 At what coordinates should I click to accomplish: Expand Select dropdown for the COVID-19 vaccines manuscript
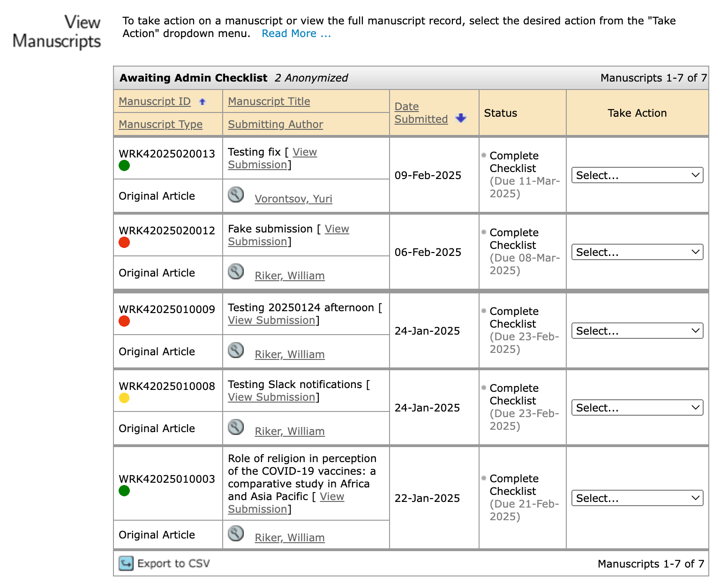pyautogui.click(x=637, y=498)
